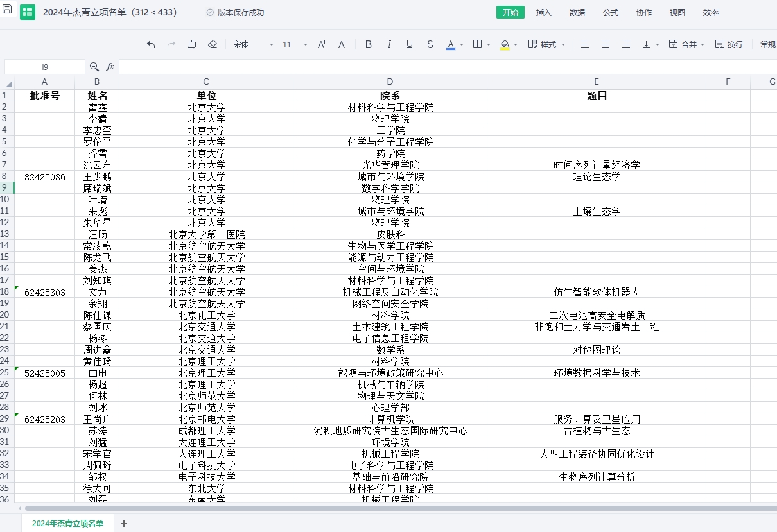Open the 样式 styles dropdown
Viewport: 777px width, 532px height.
547,44
